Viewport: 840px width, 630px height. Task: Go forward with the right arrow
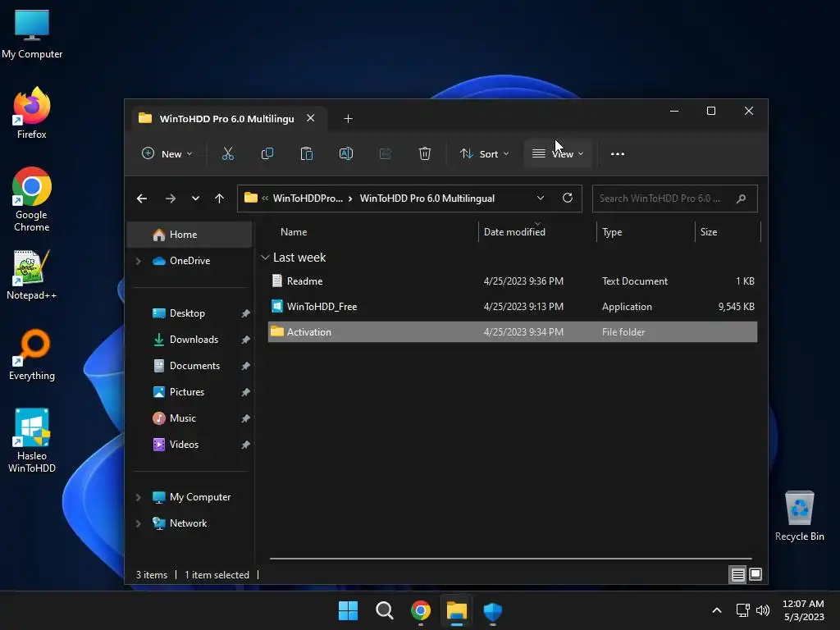coord(171,199)
